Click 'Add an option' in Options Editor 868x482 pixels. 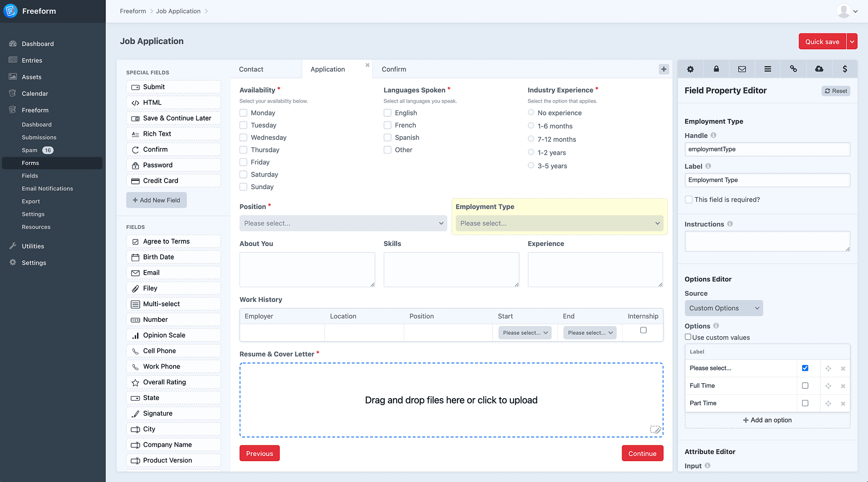click(x=767, y=420)
